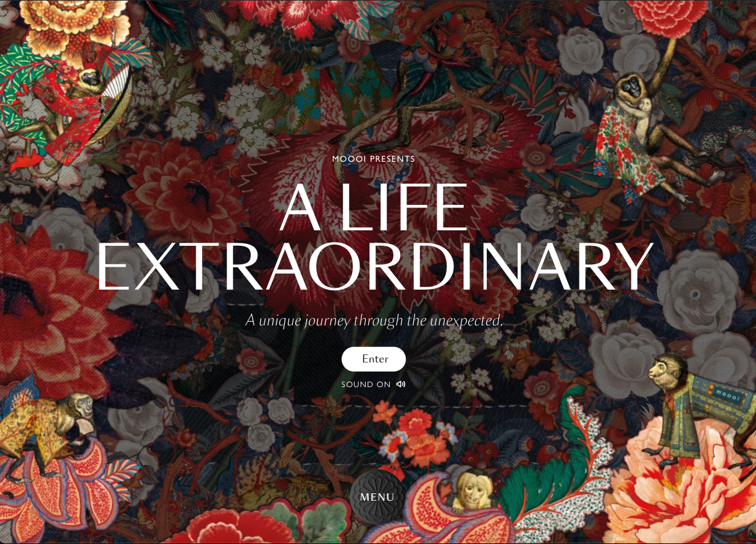Mute via the speaker sound icon

click(x=401, y=384)
